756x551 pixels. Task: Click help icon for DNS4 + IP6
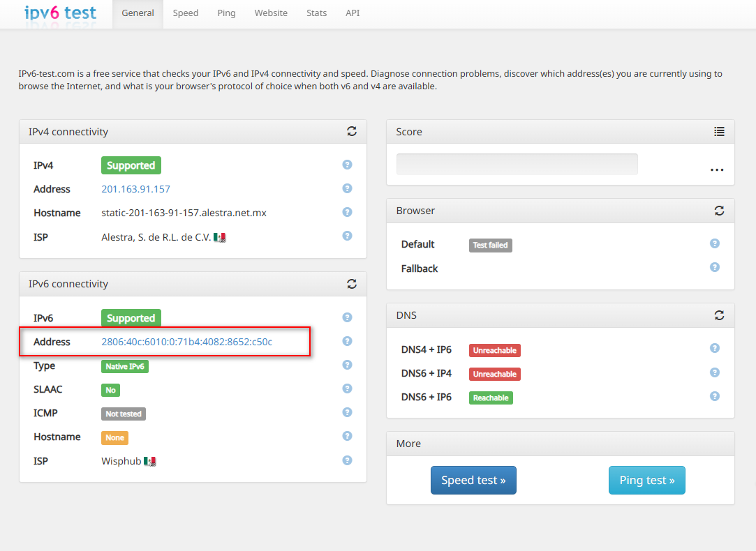[714, 348]
